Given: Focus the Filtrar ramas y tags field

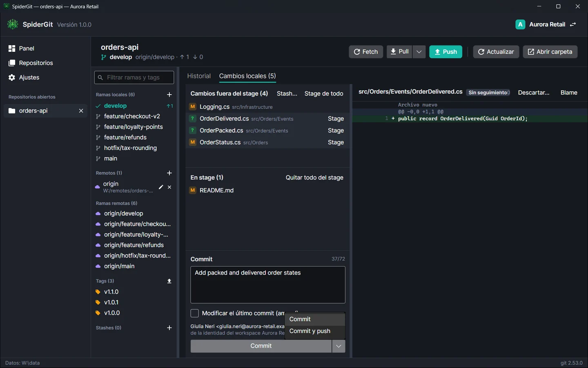Looking at the screenshot, I should click(134, 78).
